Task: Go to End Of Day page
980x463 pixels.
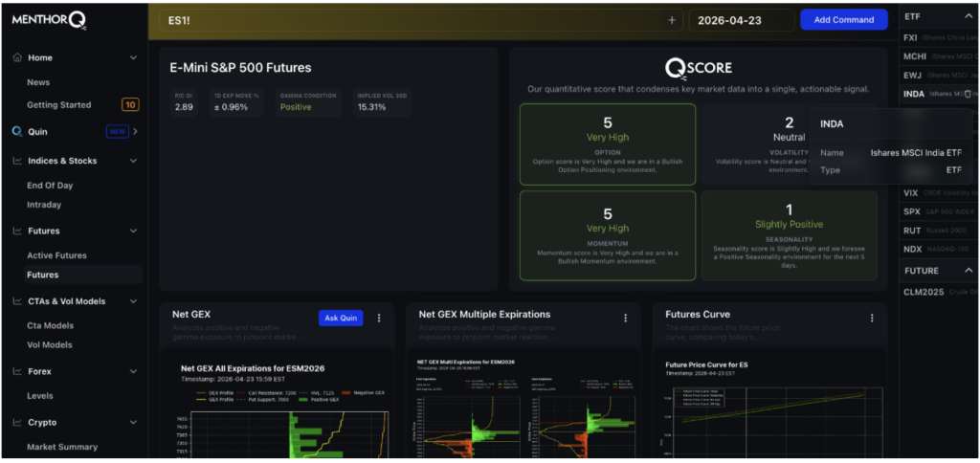Action: pyautogui.click(x=50, y=186)
